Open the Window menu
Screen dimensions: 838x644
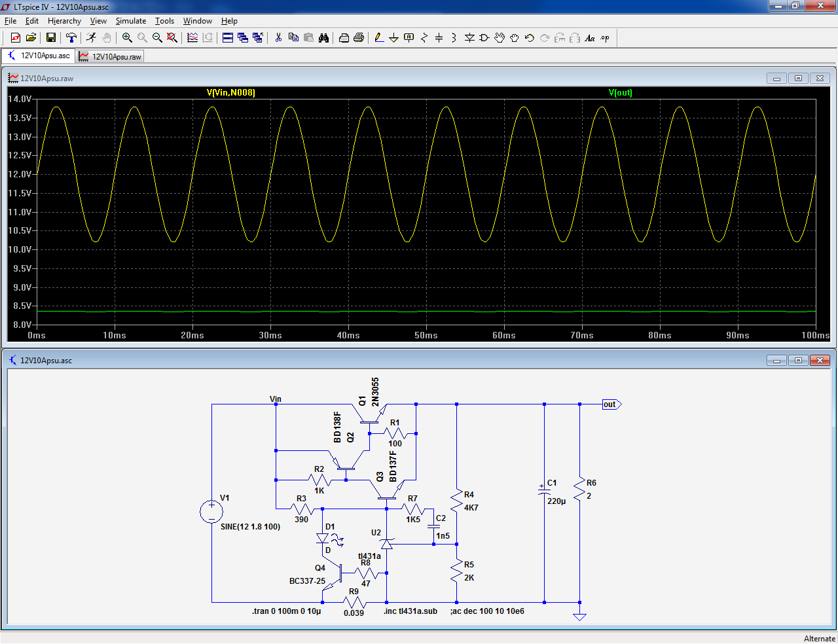(x=198, y=21)
